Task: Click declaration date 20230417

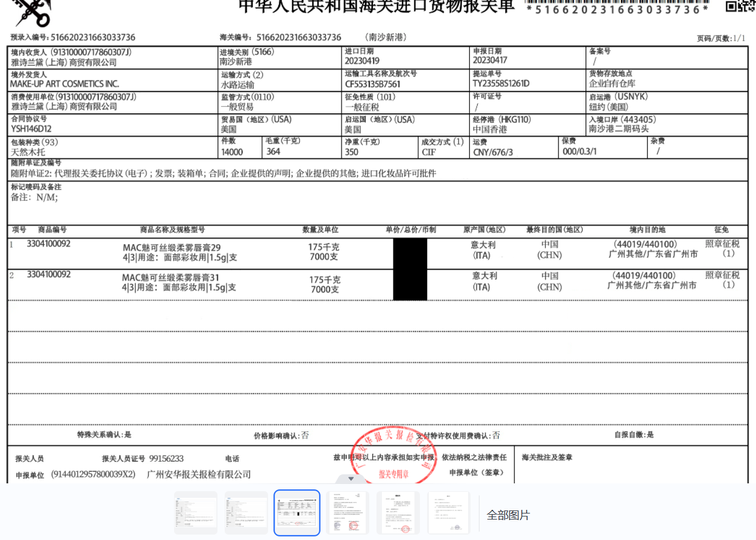Action: point(490,61)
